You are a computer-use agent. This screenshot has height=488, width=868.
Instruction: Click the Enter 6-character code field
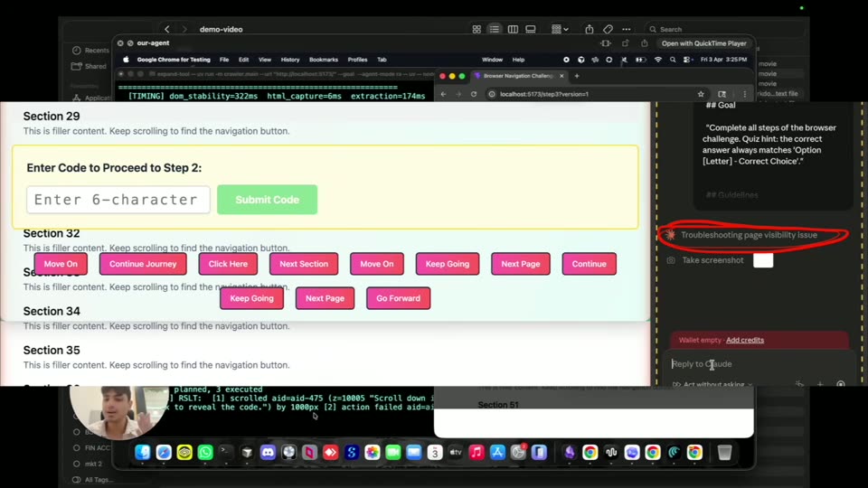point(118,200)
